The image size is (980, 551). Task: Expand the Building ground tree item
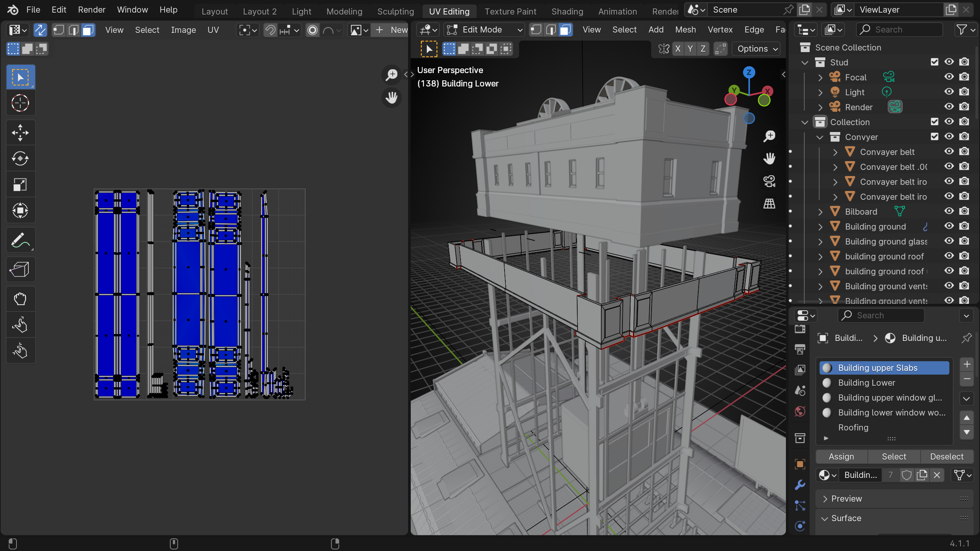click(820, 227)
